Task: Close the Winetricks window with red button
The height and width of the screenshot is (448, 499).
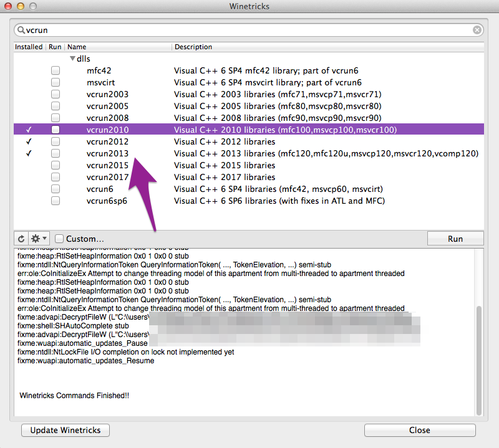Action: 8,6
